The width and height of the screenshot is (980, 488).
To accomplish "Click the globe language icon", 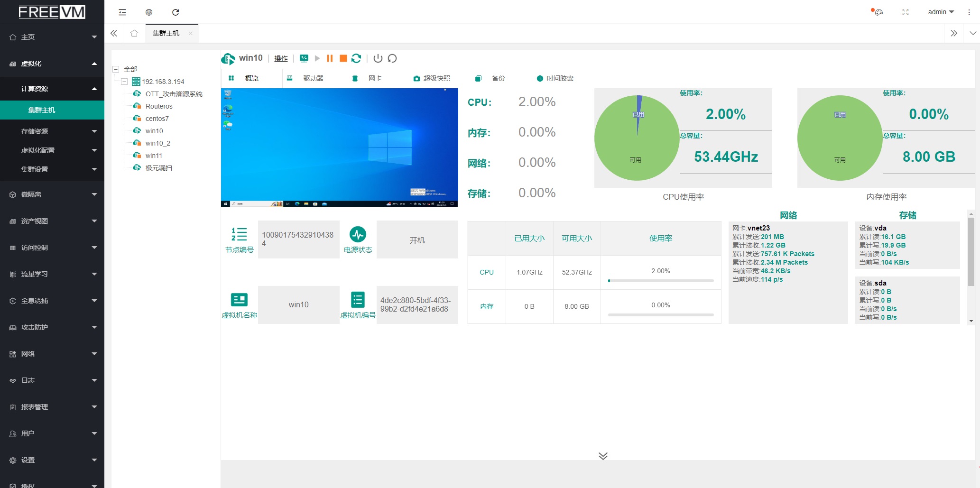I will pyautogui.click(x=149, y=12).
